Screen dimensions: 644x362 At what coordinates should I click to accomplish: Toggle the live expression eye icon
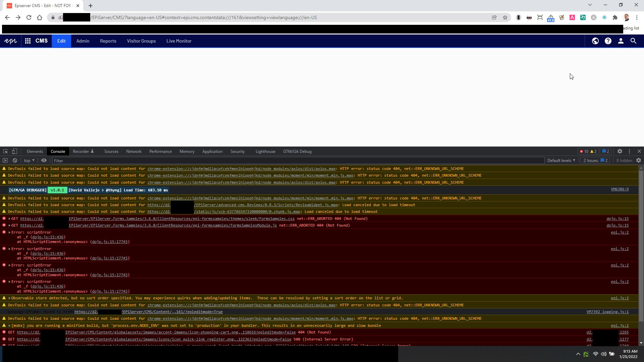[x=44, y=161]
